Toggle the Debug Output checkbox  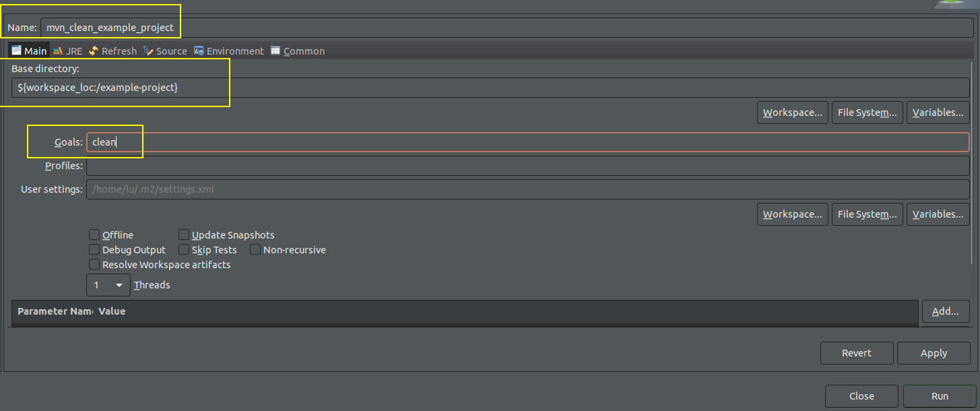94,250
